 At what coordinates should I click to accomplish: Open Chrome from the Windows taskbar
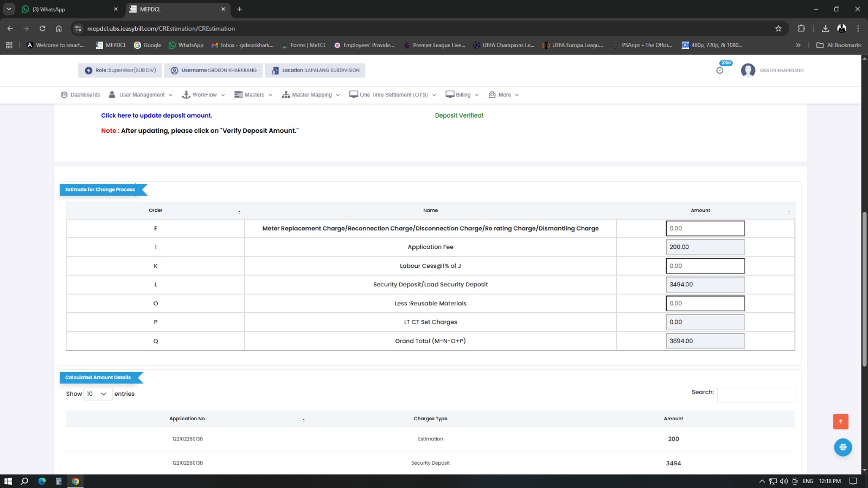click(x=75, y=481)
